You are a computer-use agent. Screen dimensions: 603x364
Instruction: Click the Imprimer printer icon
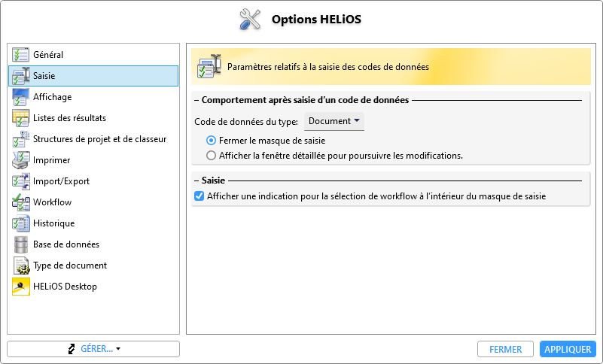tap(20, 160)
